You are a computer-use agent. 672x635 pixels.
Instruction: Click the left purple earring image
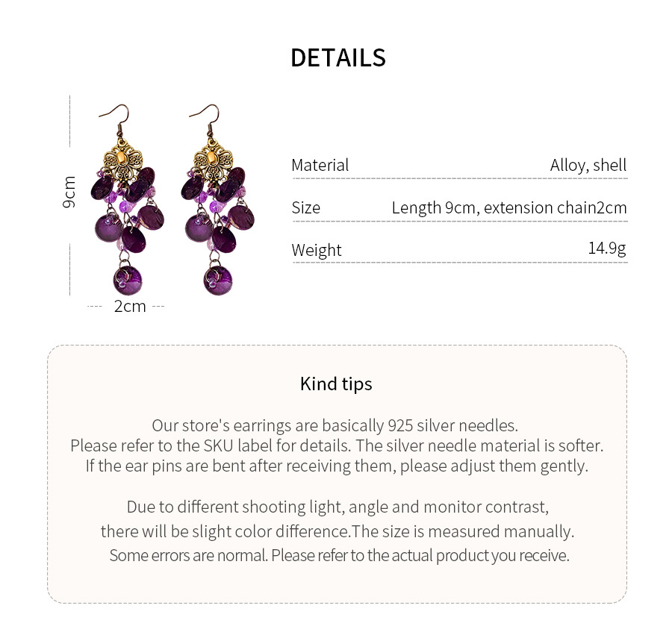coord(127,201)
